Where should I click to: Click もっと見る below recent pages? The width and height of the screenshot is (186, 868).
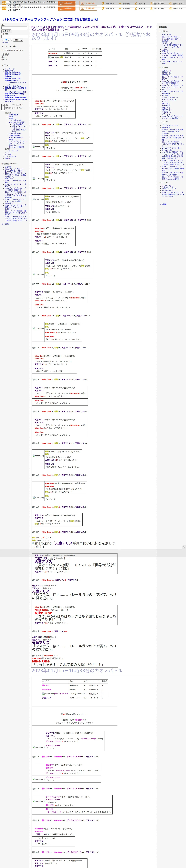(x=5, y=224)
